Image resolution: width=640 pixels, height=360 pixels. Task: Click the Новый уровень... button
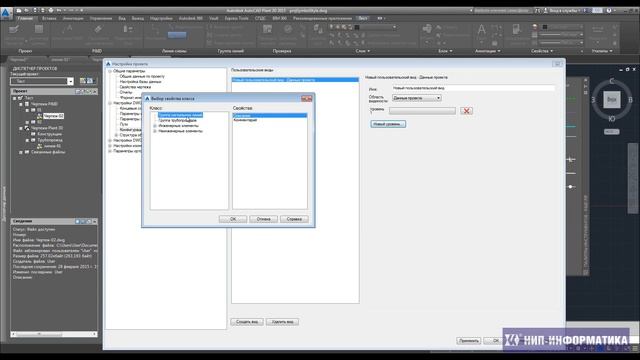click(388, 124)
